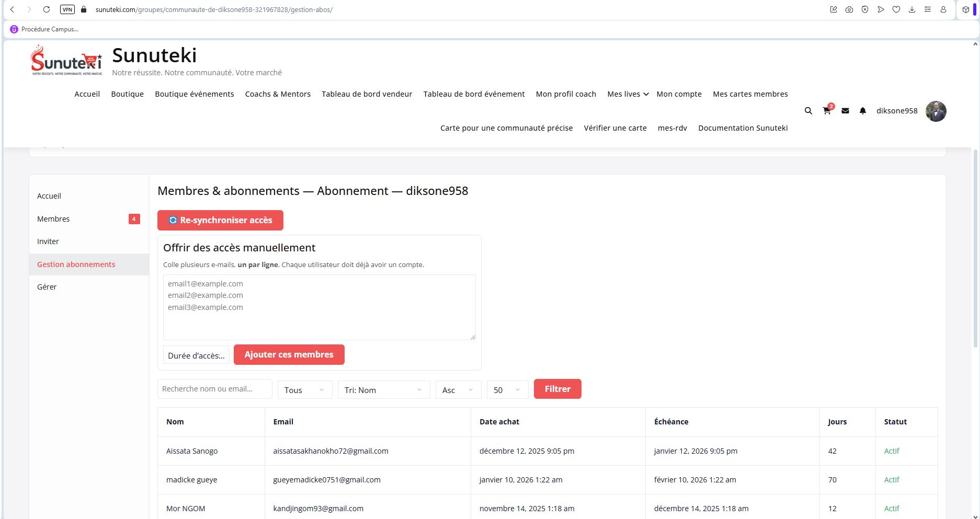The image size is (980, 519).
Task: Click the Sunuteki logo
Action: (66, 61)
